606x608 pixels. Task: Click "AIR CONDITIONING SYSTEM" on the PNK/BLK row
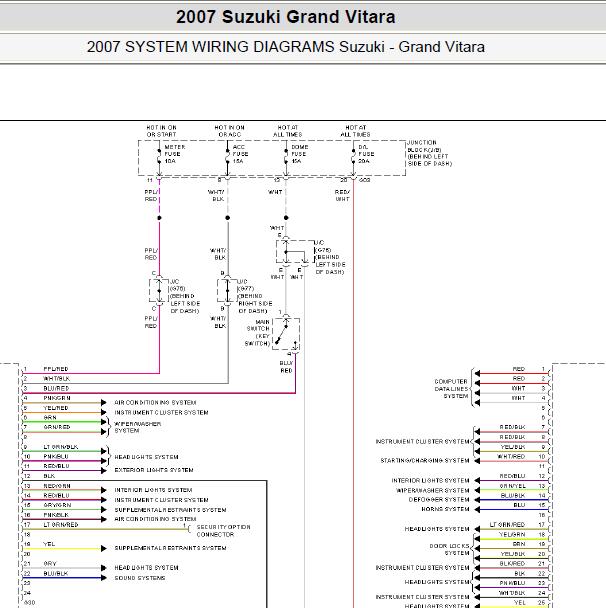155,519
